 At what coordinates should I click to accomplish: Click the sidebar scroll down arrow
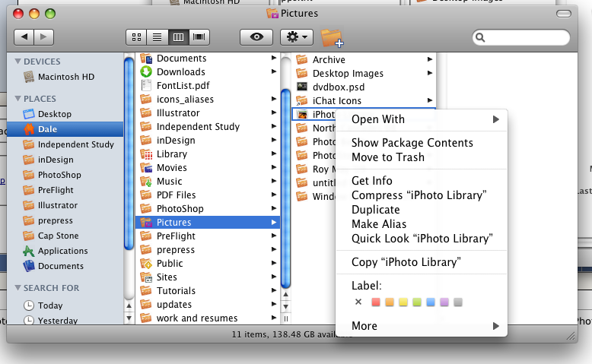tap(129, 318)
